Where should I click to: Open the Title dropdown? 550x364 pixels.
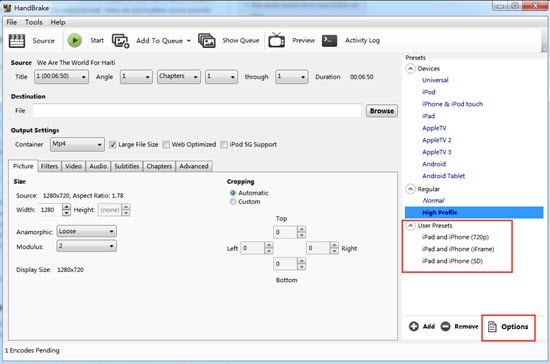61,76
